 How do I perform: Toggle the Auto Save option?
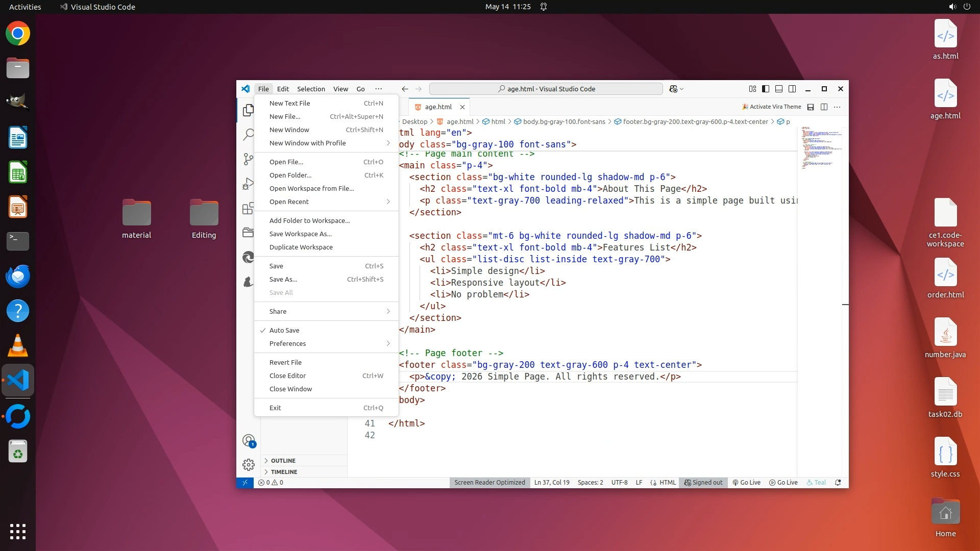coord(284,330)
